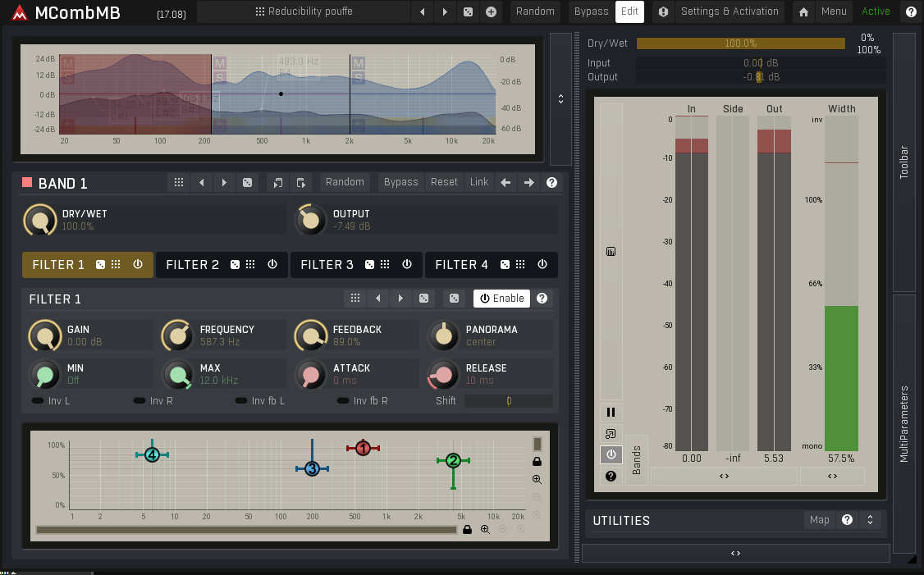Image resolution: width=924 pixels, height=575 pixels.
Task: Go to previous global preset
Action: coord(423,11)
